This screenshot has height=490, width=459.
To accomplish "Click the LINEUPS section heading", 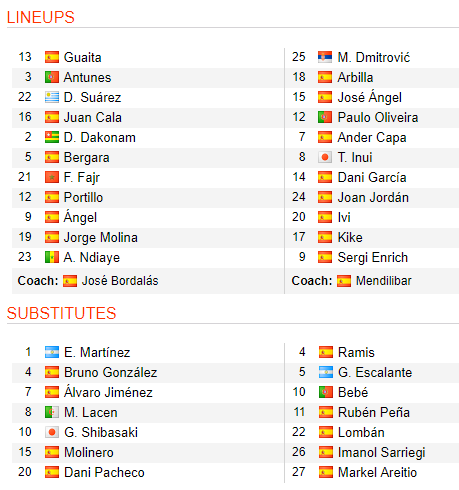I will 41,17.
